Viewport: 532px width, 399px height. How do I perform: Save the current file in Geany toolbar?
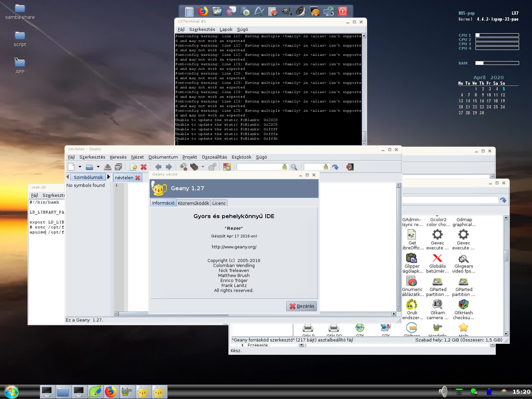coord(108,167)
